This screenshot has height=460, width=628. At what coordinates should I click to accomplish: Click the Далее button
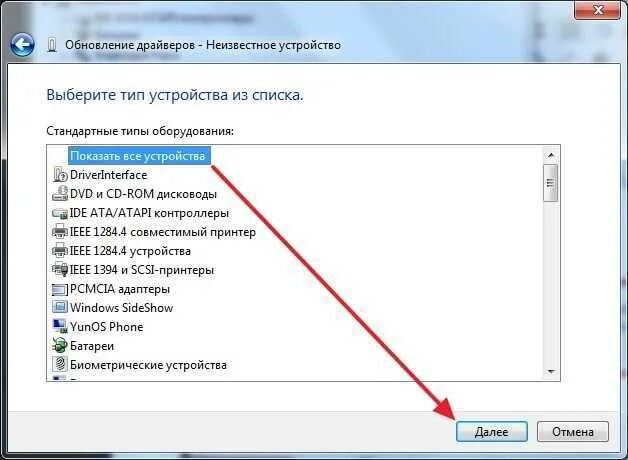(x=491, y=432)
